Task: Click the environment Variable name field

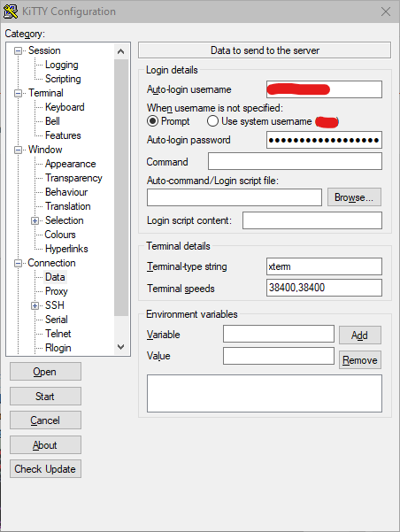Action: point(279,334)
